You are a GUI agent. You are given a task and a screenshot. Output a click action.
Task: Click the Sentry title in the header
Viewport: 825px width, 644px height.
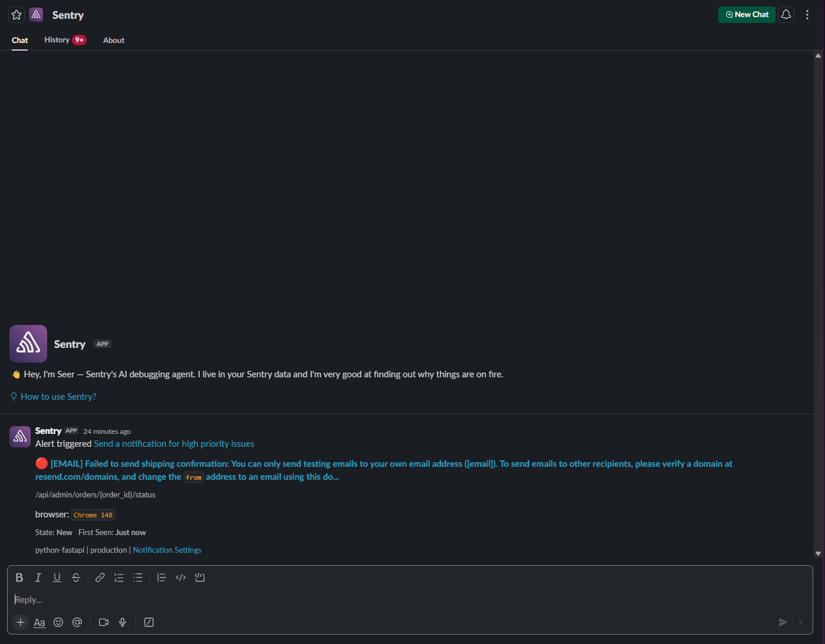point(68,15)
